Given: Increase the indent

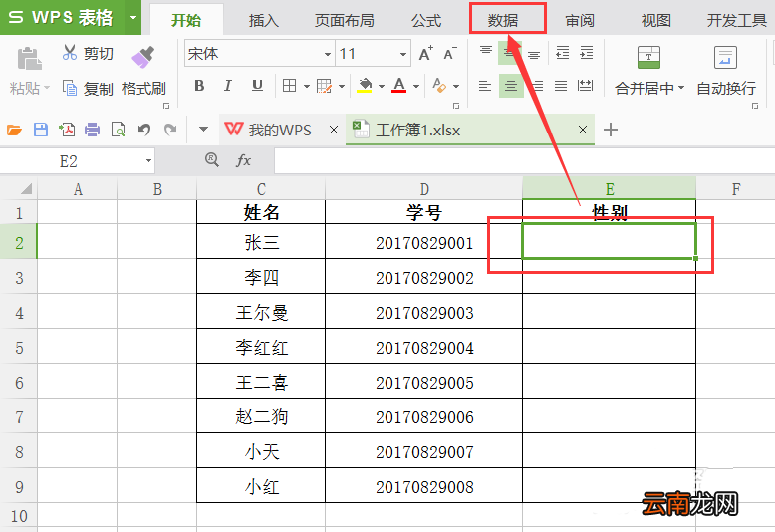Looking at the screenshot, I should (586, 53).
